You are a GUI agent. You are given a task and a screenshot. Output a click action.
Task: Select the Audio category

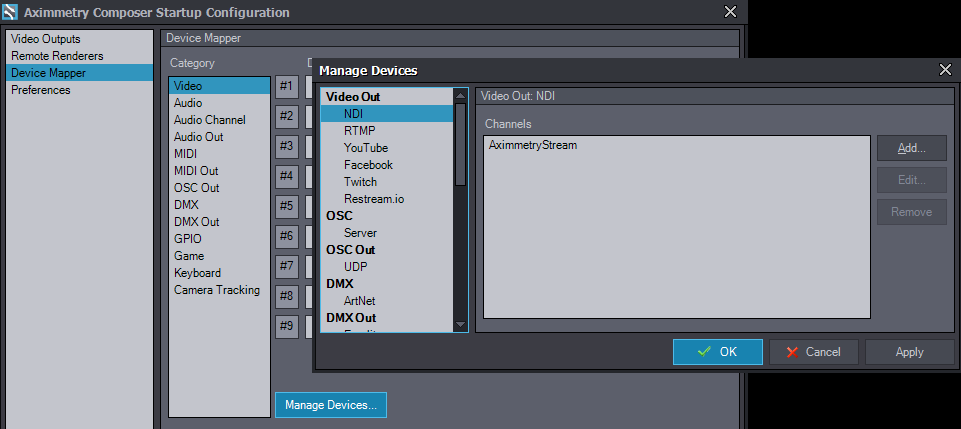[219, 103]
